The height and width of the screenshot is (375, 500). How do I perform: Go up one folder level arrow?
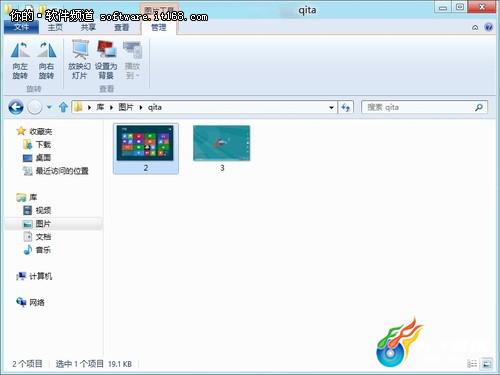pos(63,107)
